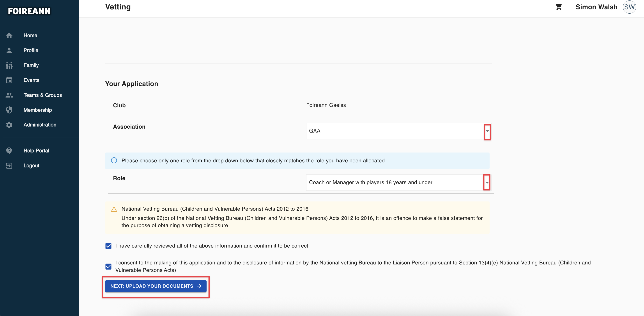Click the Help Portal question icon
This screenshot has width=644, height=316.
click(x=9, y=151)
